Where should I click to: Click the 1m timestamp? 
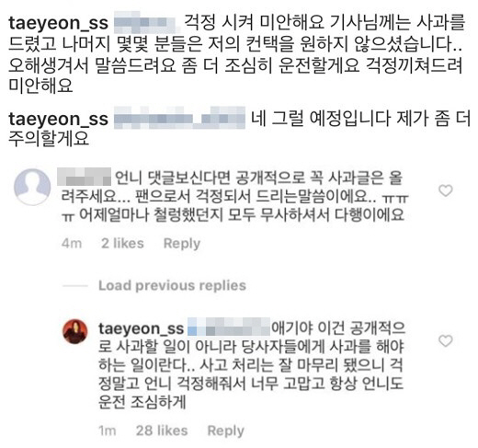(x=108, y=431)
